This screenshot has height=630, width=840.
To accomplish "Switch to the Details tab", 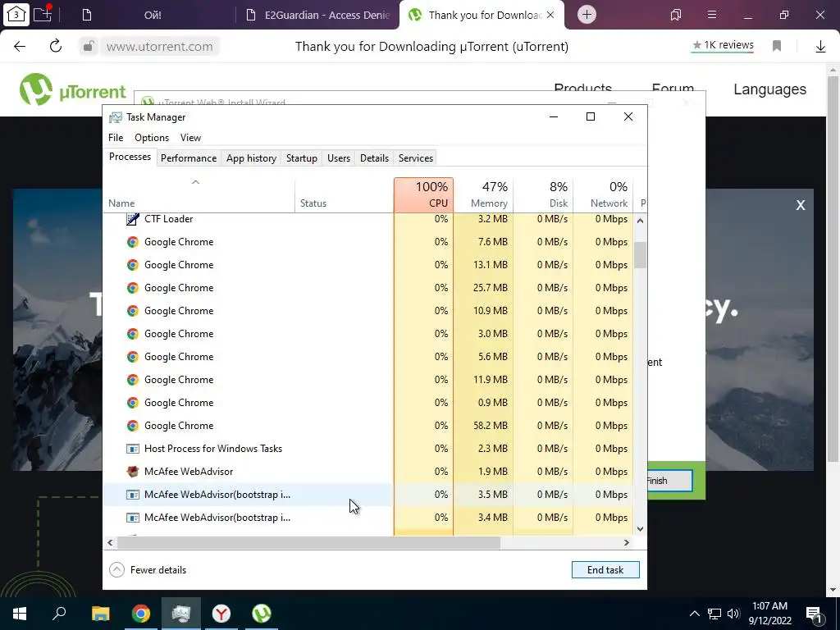I will (x=374, y=158).
